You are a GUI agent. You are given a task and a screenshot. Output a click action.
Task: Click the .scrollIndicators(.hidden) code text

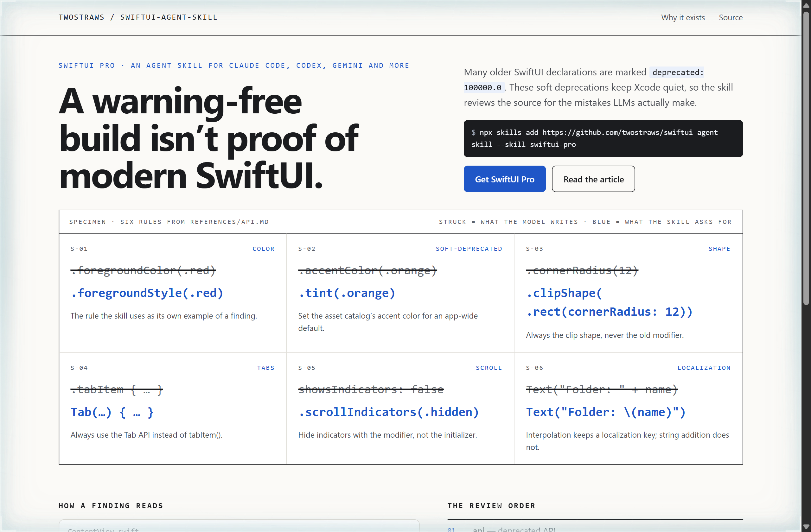(388, 412)
